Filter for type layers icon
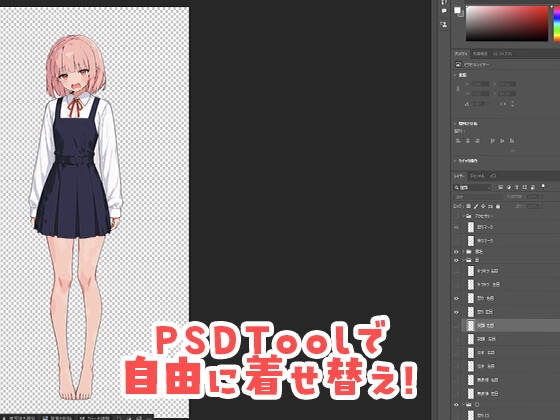Image resolution: width=560 pixels, height=420 pixels. click(516, 187)
